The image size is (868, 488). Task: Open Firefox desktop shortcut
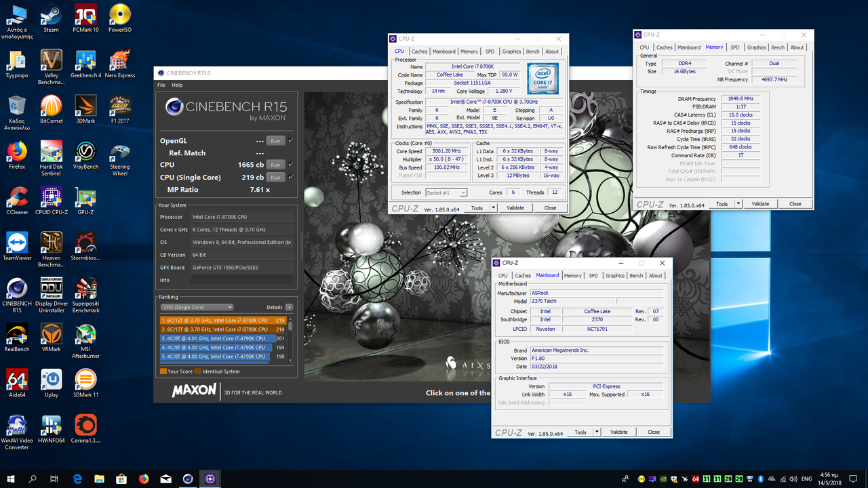[x=17, y=155]
